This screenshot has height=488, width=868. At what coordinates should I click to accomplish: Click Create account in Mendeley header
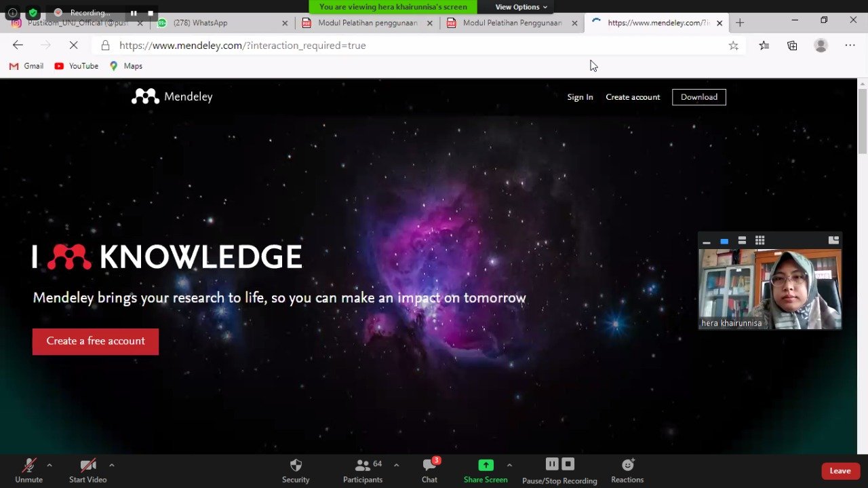tap(633, 97)
